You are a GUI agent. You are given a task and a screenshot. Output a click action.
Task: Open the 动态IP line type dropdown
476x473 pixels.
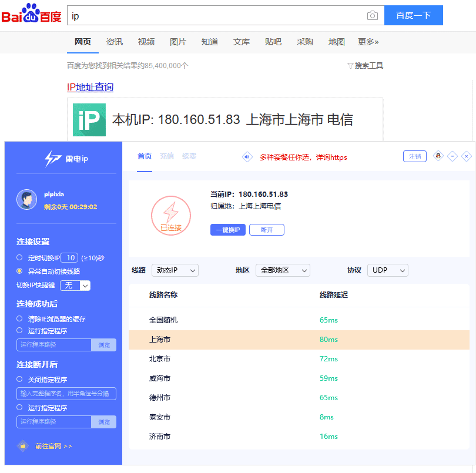click(175, 270)
